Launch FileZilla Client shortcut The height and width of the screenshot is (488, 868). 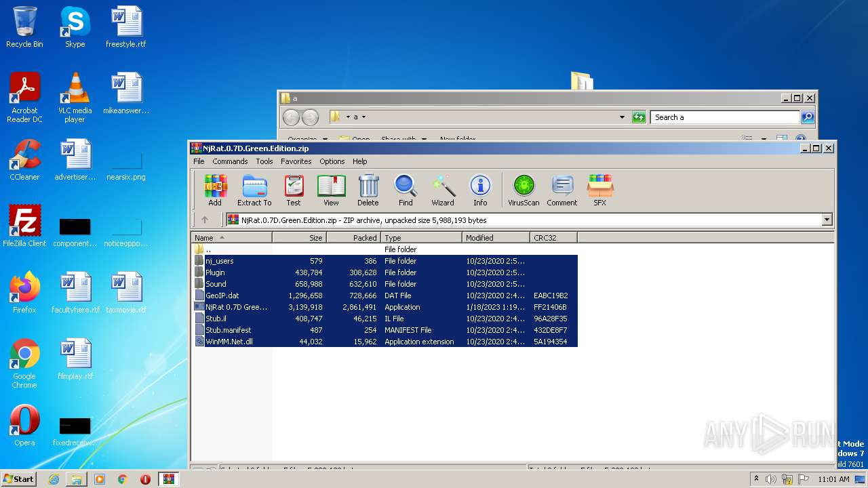(24, 226)
